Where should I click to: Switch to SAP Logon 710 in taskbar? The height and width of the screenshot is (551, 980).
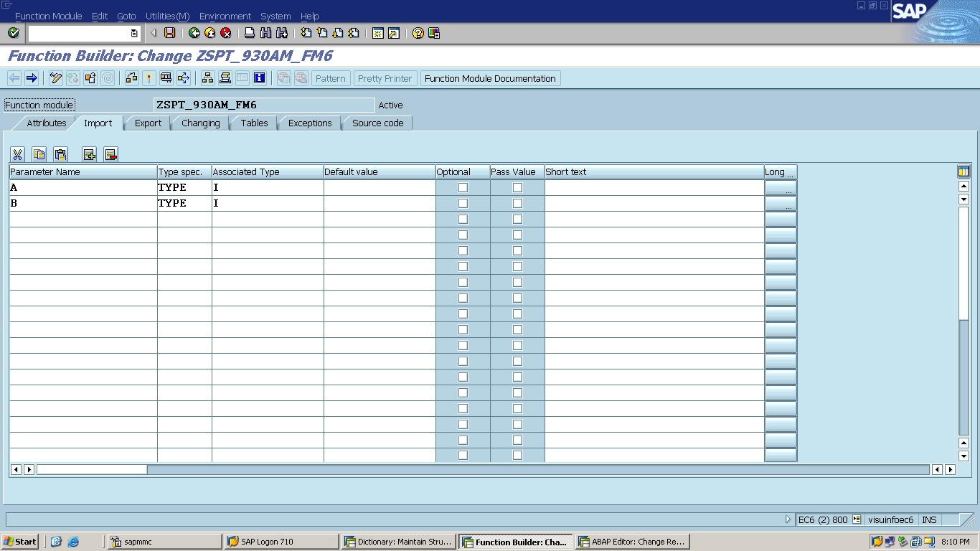(x=281, y=542)
